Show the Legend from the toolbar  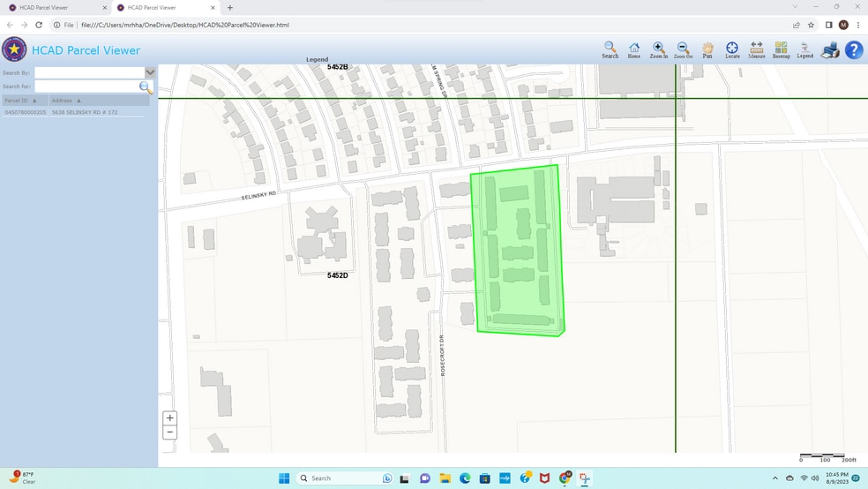[804, 49]
